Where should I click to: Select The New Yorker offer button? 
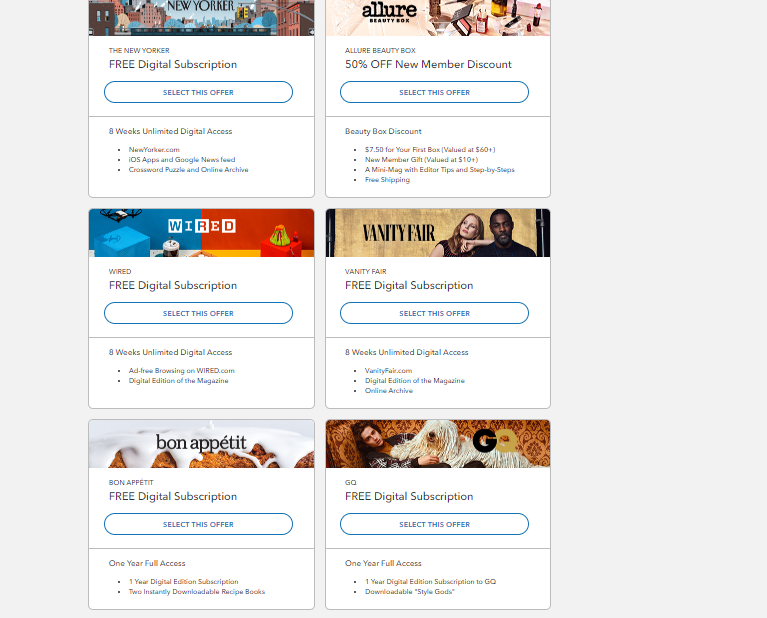pos(198,92)
